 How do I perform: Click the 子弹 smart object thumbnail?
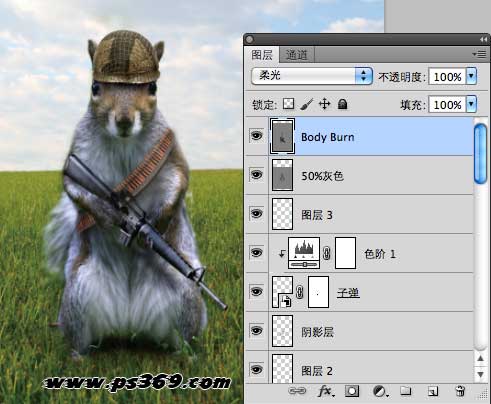[x=282, y=292]
